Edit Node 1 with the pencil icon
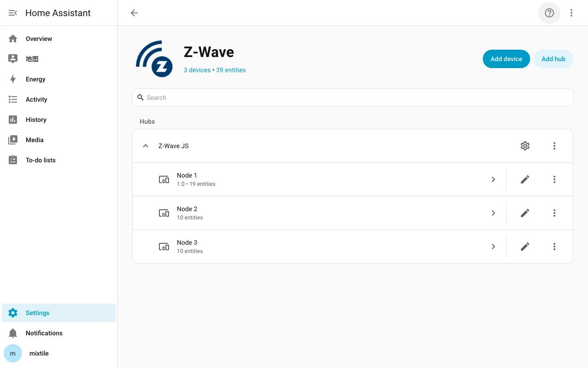This screenshot has width=588, height=368. tap(525, 179)
